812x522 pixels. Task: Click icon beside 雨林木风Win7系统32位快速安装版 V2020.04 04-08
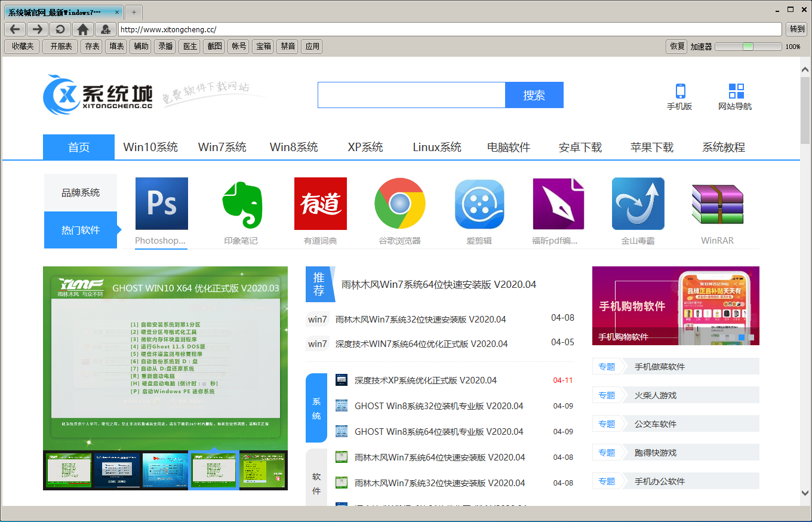(x=342, y=483)
